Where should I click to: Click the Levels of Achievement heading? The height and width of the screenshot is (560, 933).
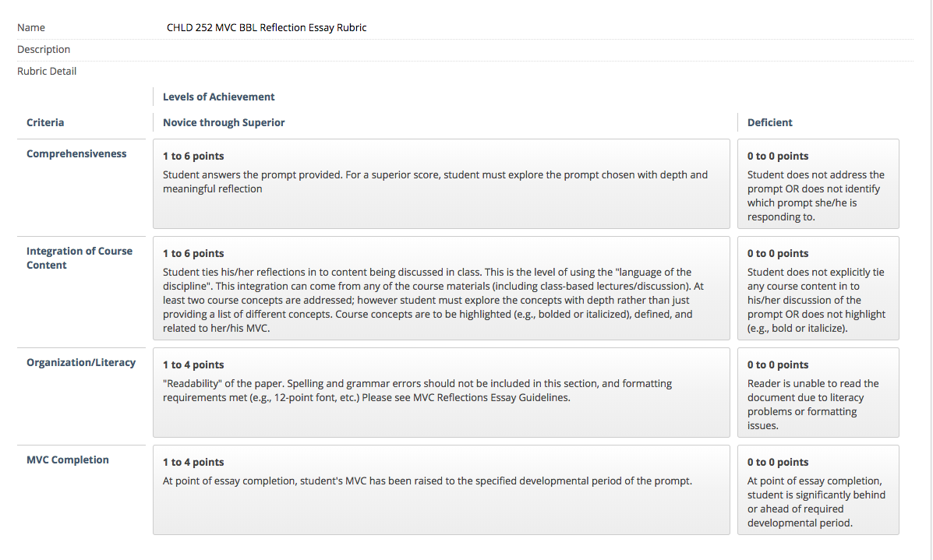click(x=218, y=97)
